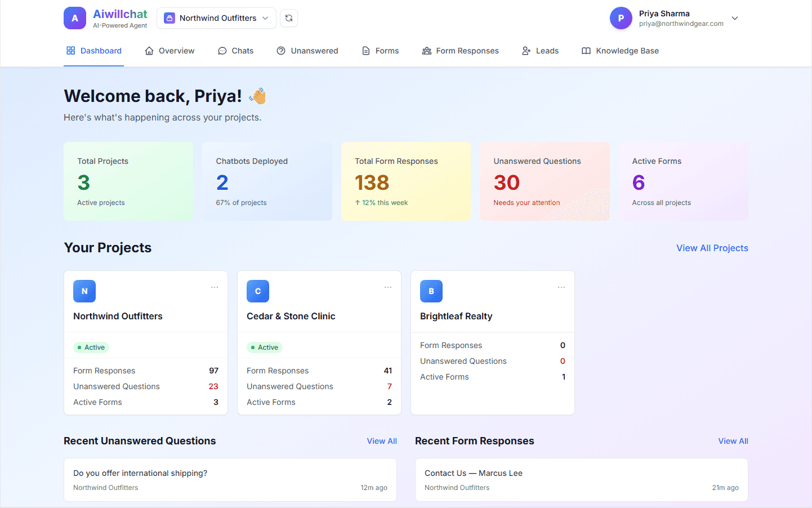Open the Brightleaf Realty project title
The image size is (812, 508).
[x=456, y=317]
